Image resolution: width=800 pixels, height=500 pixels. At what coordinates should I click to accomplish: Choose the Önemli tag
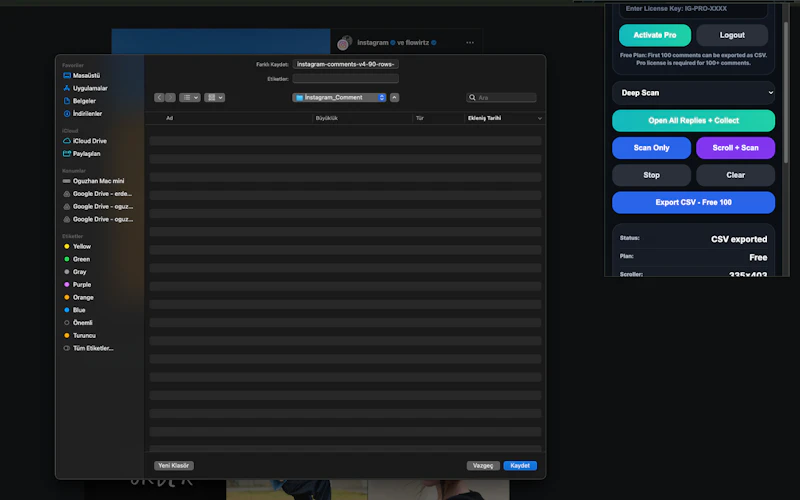point(78,323)
